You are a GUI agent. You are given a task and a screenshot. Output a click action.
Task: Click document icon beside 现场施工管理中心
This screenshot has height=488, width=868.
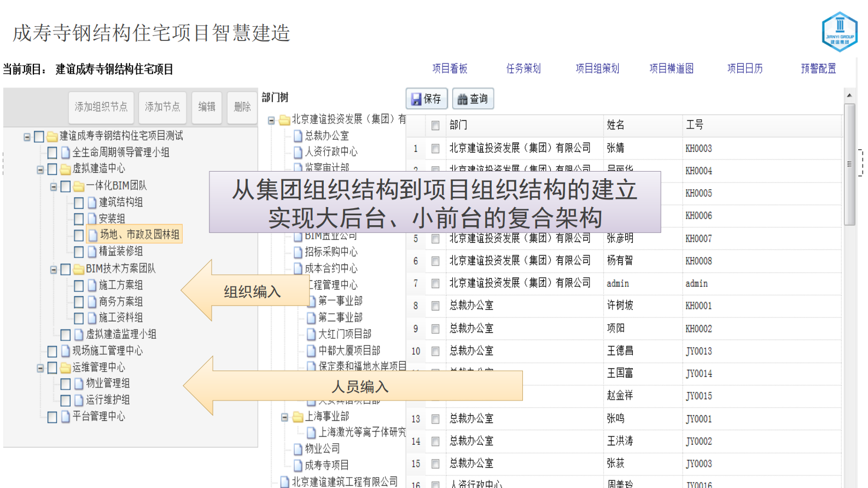[66, 351]
